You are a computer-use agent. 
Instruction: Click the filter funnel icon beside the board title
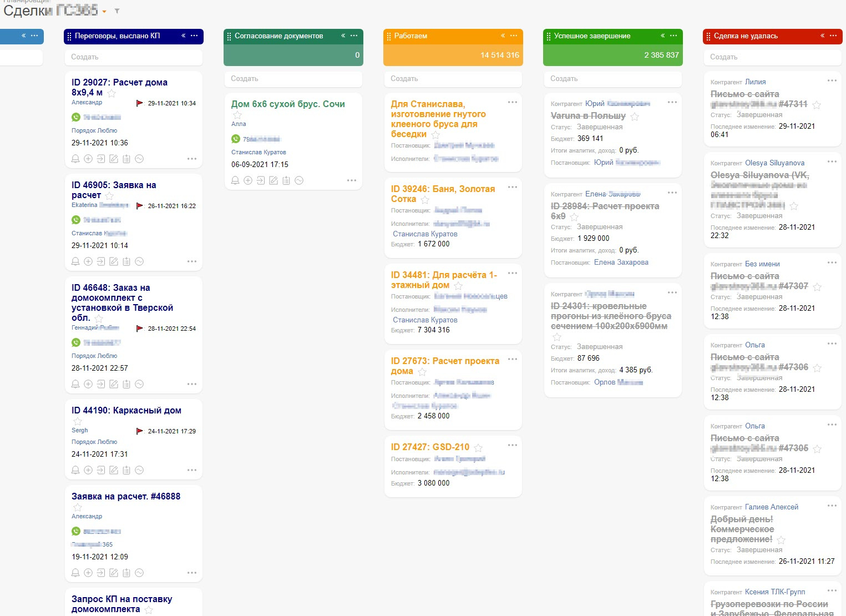(x=117, y=11)
